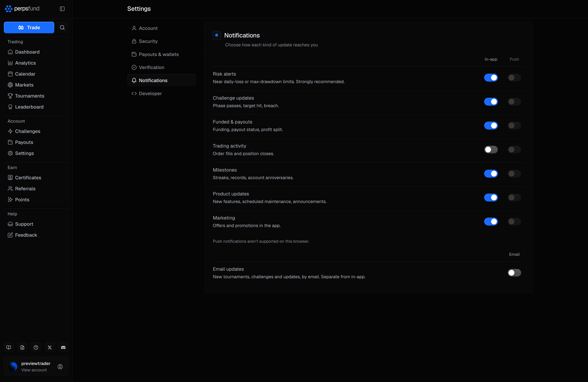Open search with the magnifier icon
588x382 pixels.
pos(62,27)
